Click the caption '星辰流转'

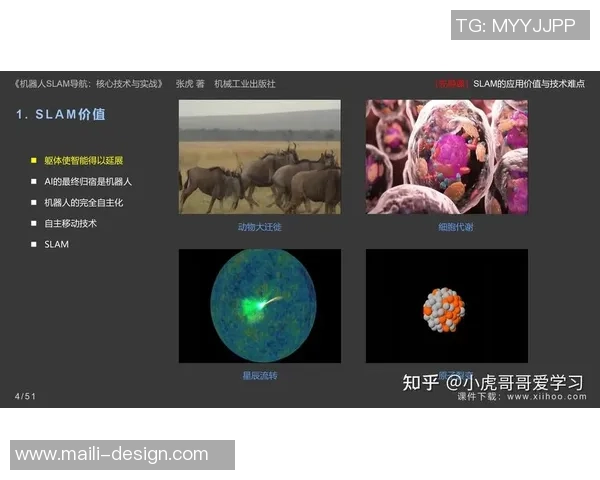tap(260, 376)
